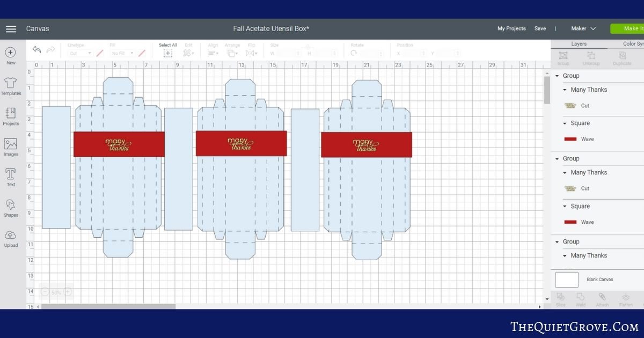The height and width of the screenshot is (338, 644).
Task: Open the hamburger main menu
Action: click(x=11, y=28)
